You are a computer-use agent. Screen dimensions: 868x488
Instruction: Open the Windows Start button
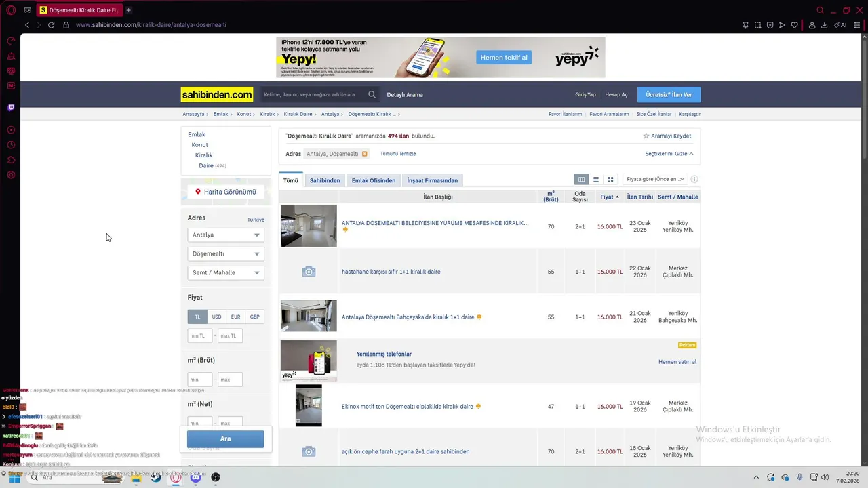14,477
